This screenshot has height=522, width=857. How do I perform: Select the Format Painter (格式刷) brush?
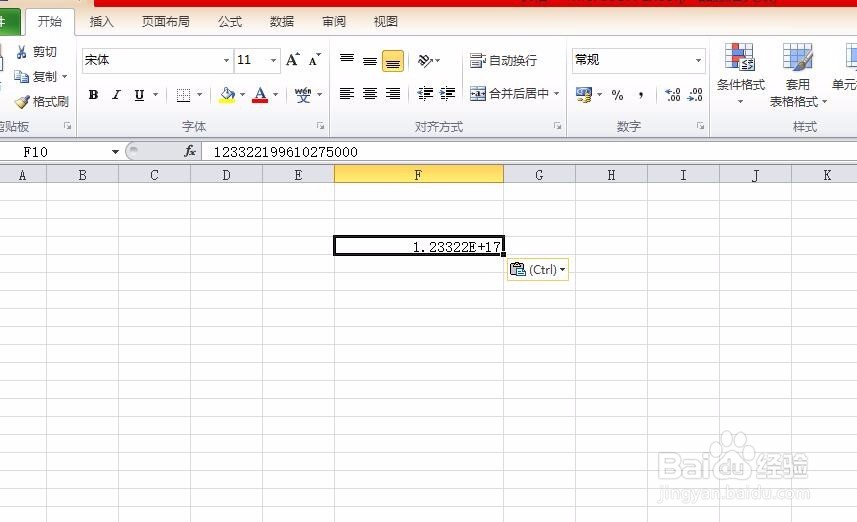[x=22, y=102]
